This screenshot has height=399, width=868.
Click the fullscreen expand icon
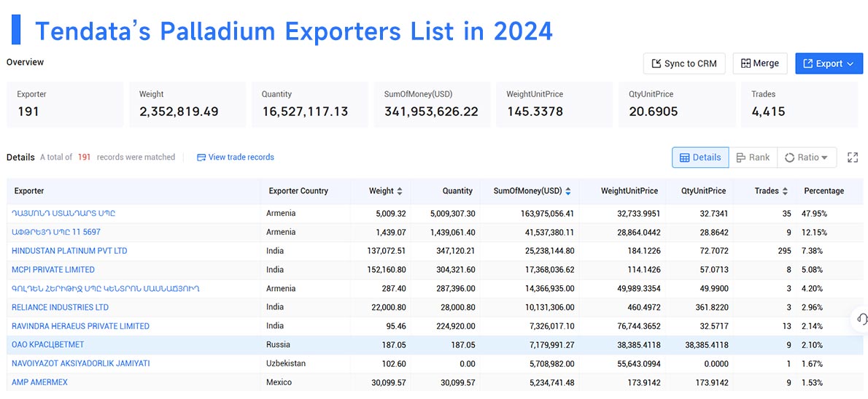click(x=853, y=157)
